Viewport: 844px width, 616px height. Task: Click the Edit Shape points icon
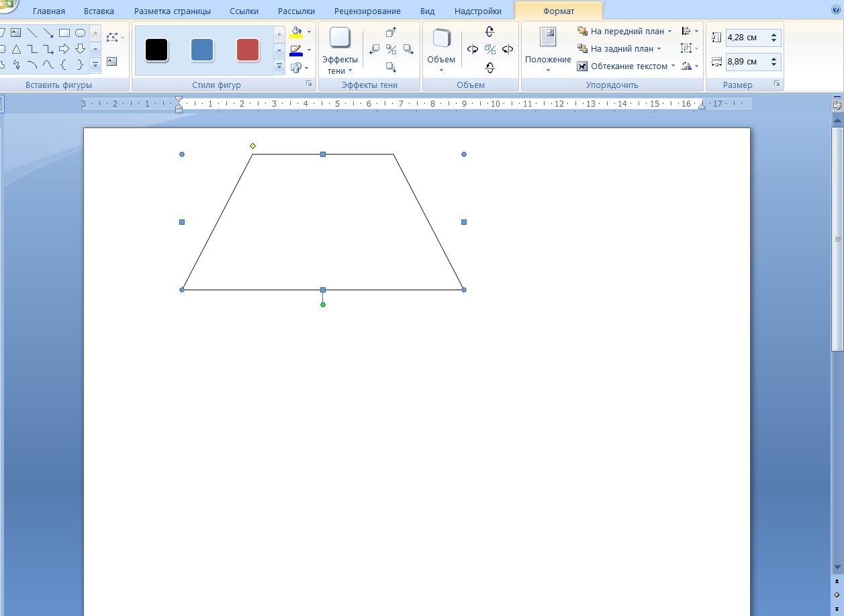(112, 38)
